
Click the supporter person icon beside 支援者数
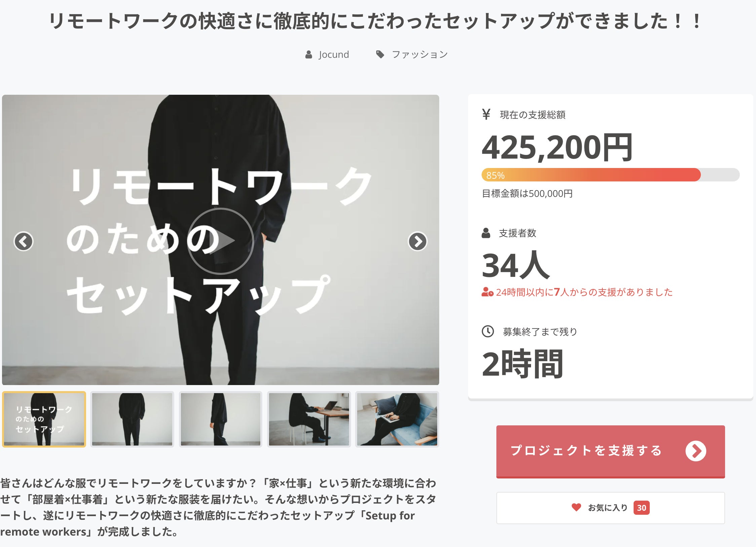pos(486,233)
